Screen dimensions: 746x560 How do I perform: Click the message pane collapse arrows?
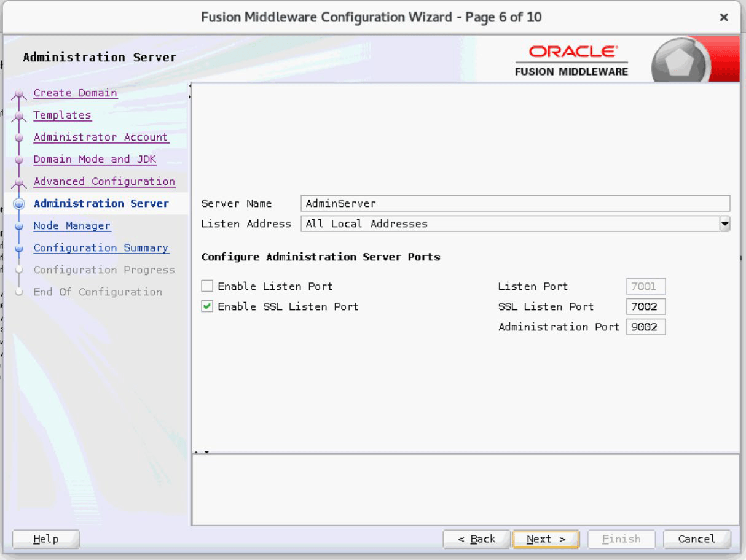pyautogui.click(x=202, y=453)
